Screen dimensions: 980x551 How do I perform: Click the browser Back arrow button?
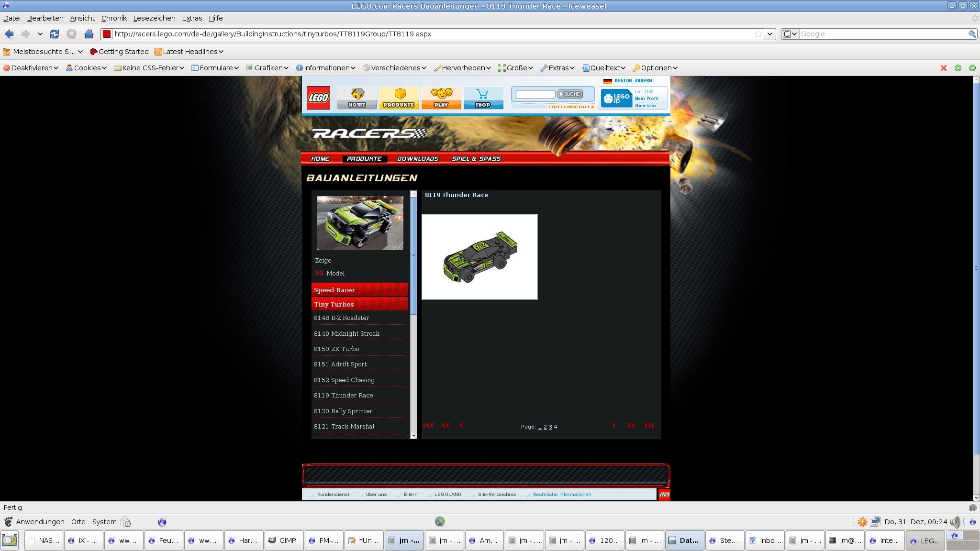[x=9, y=34]
